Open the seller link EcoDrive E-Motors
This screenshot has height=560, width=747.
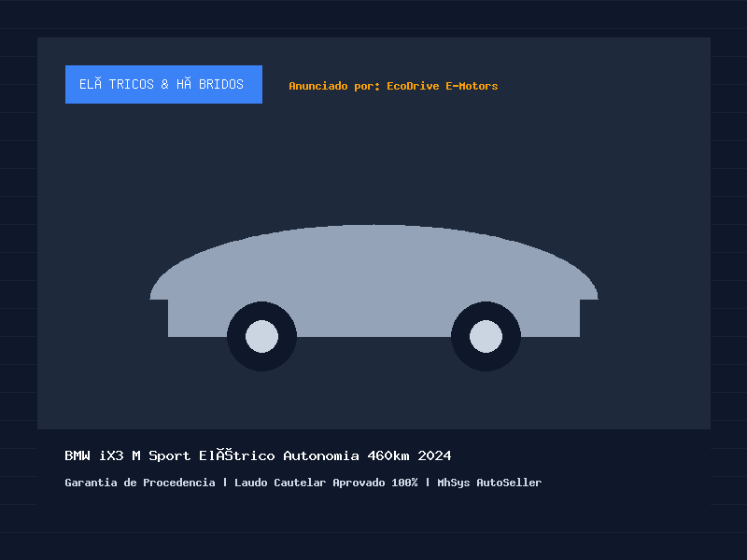(442, 86)
